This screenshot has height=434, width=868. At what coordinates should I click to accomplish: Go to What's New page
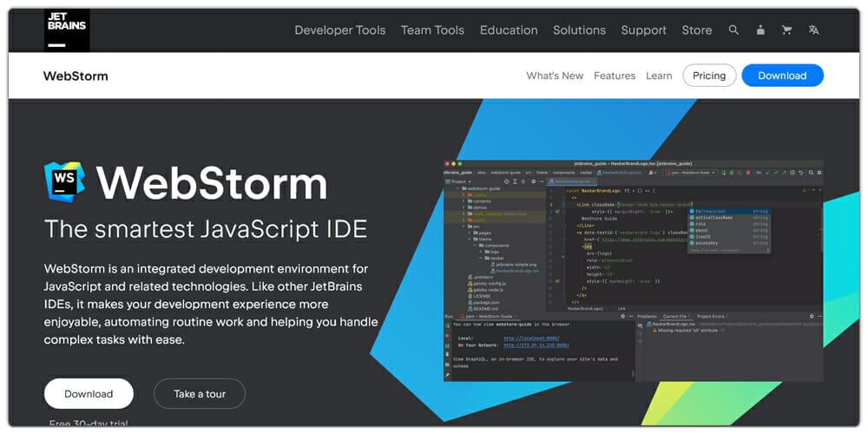pyautogui.click(x=555, y=76)
